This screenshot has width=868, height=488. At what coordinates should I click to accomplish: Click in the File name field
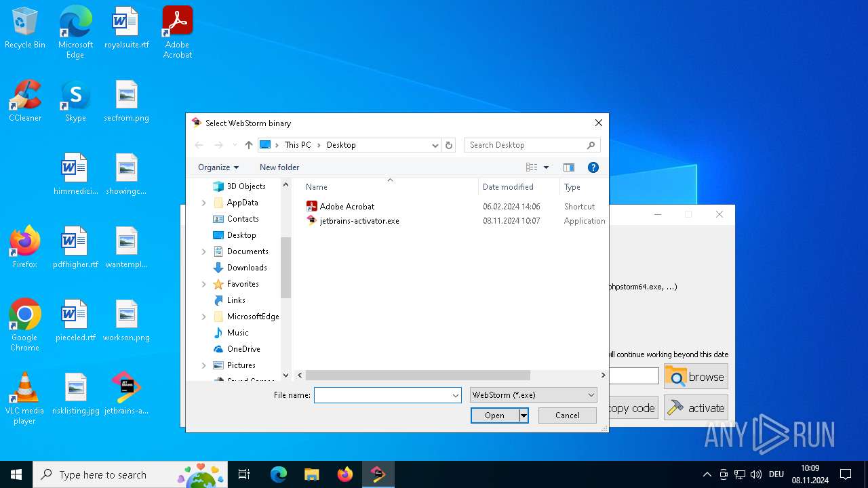(382, 395)
